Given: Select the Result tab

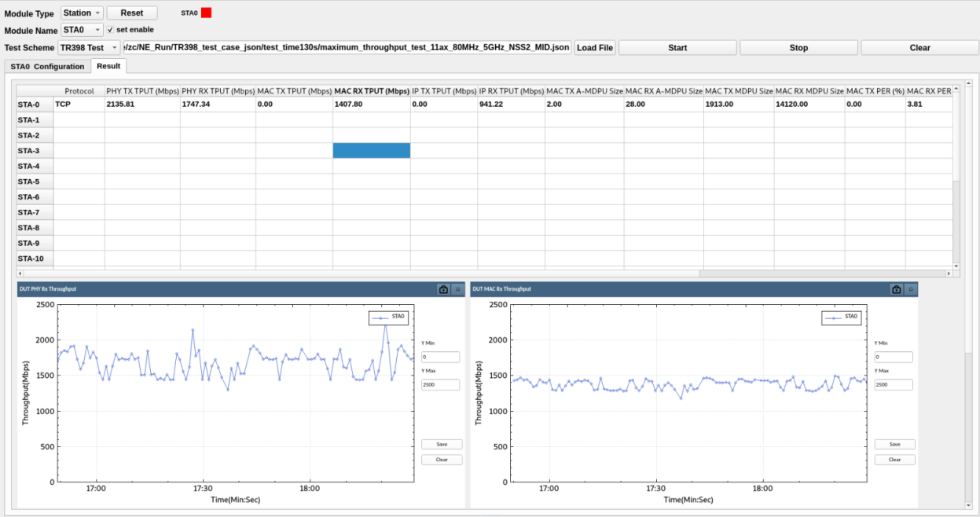Looking at the screenshot, I should click(108, 66).
